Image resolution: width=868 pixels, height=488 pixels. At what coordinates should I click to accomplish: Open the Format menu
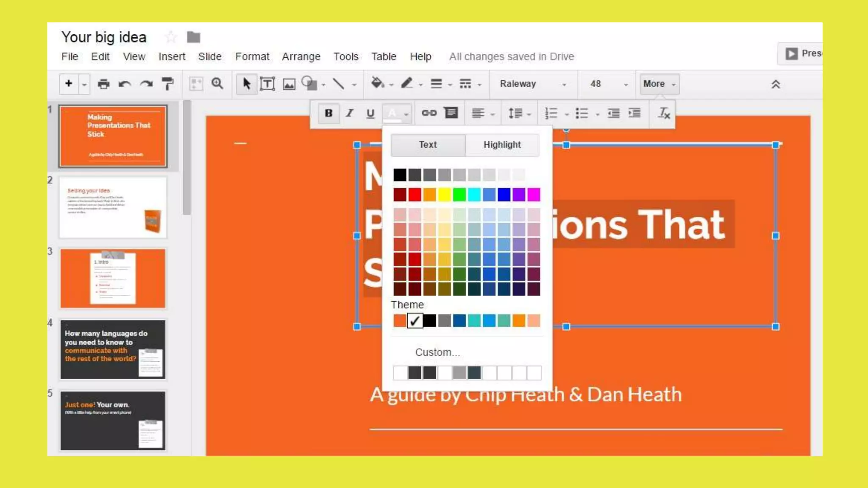[x=252, y=56]
